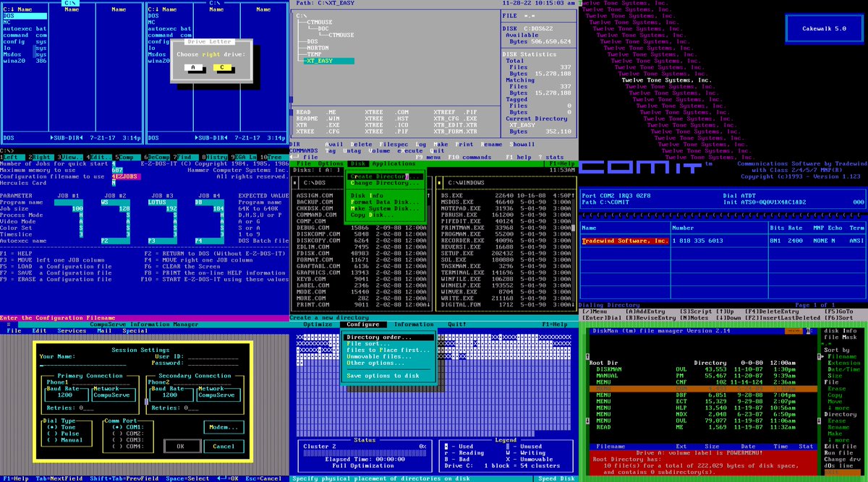Click 3View function key in Norton bar
The height and width of the screenshot is (482, 868).
(70, 157)
